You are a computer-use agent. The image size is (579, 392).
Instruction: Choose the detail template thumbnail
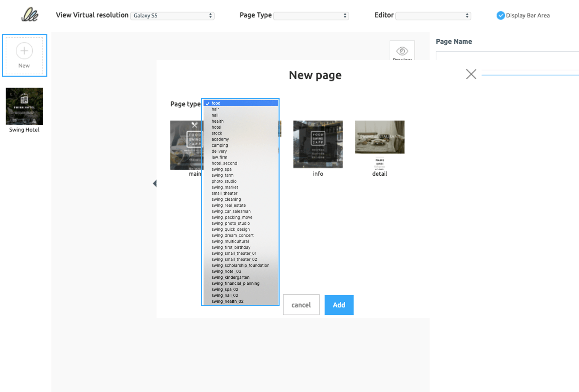coord(379,137)
